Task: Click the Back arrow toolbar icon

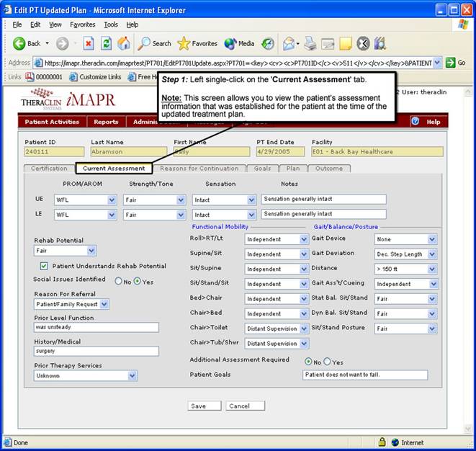Action: [19, 43]
